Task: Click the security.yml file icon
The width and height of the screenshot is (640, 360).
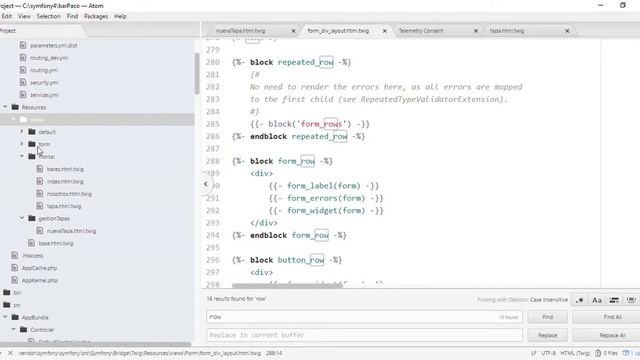Action: click(23, 82)
